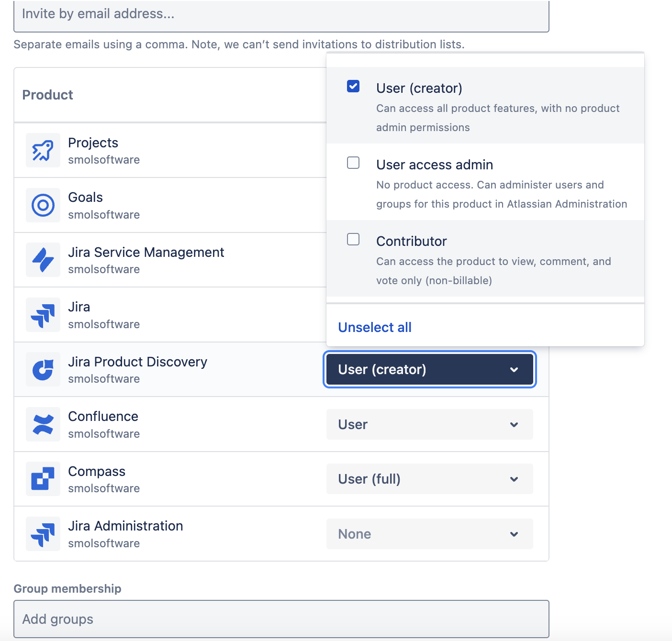Viewport: 672px width, 641px height.
Task: Click the Jira Administration icon
Action: [43, 534]
